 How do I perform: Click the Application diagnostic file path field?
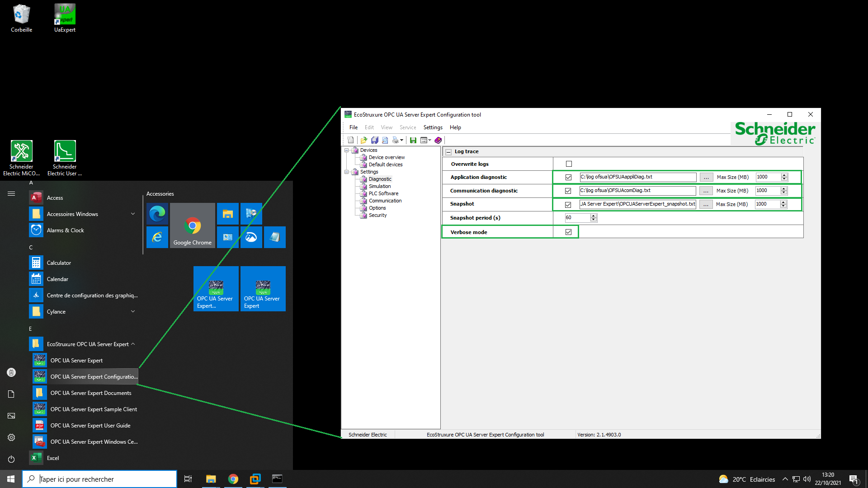(638, 177)
